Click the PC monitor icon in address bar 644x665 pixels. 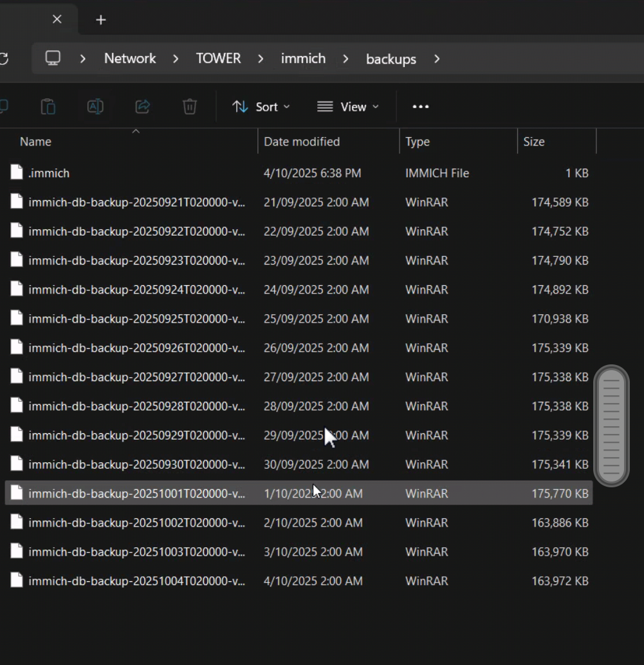[53, 59]
